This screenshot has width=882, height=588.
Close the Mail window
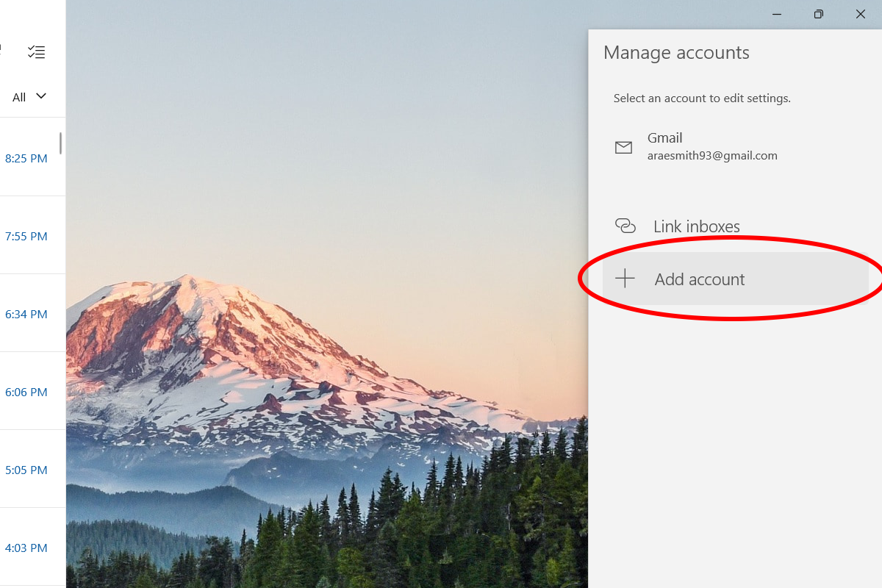pyautogui.click(x=861, y=14)
